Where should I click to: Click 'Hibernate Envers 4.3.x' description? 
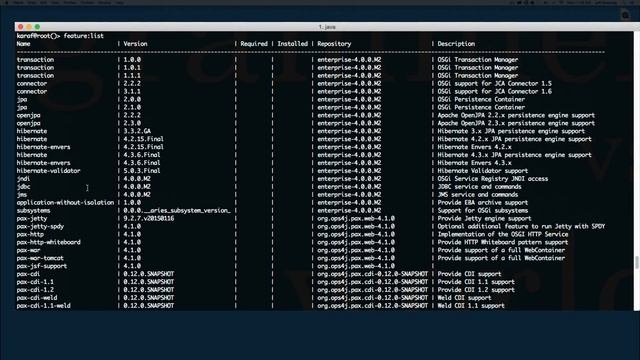pyautogui.click(x=474, y=163)
